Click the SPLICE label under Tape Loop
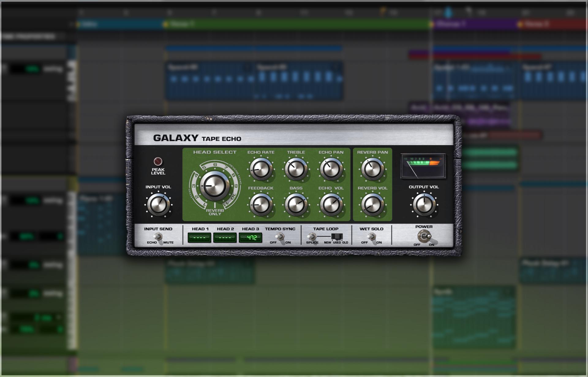Viewport: 588px width, 377px height. click(x=312, y=242)
